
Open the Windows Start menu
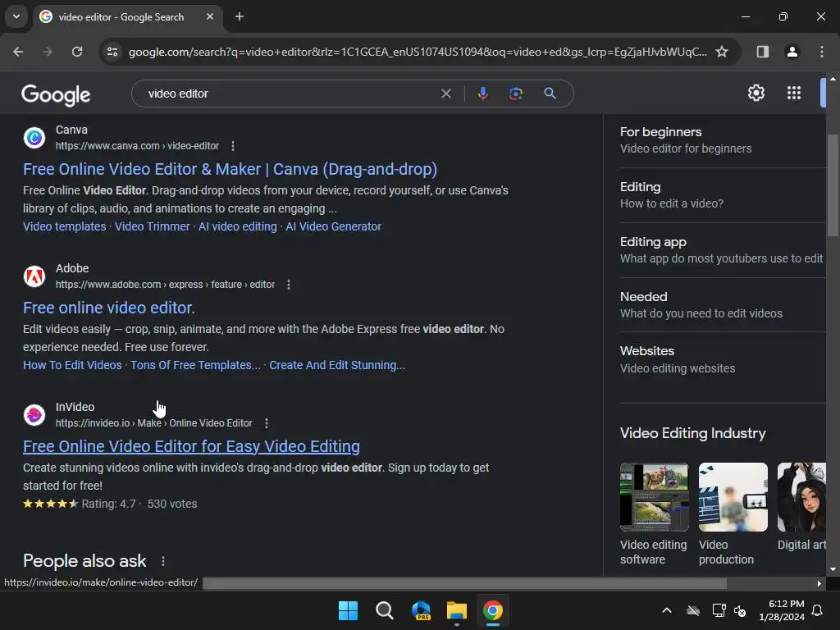[348, 610]
